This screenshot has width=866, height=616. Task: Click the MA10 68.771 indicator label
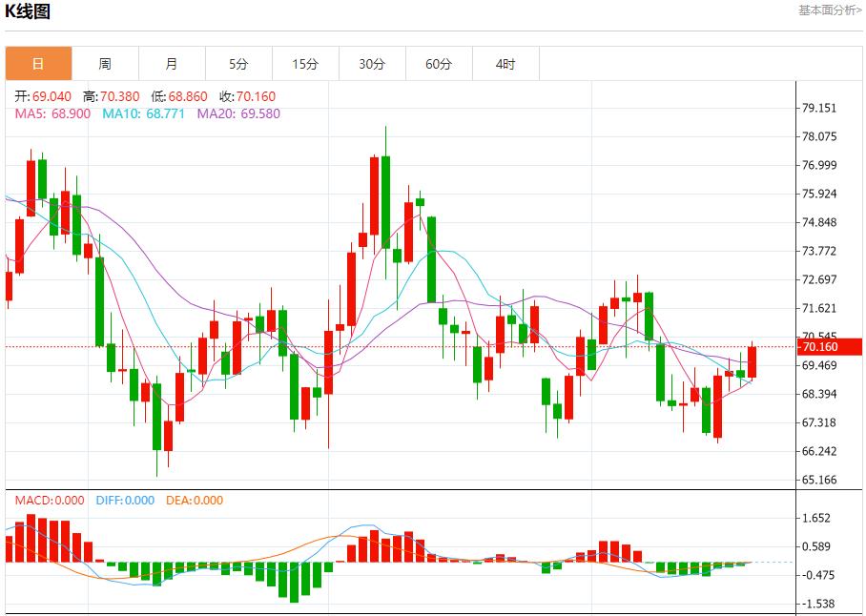143,113
